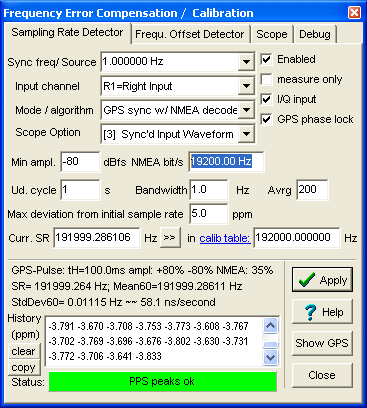
Task: Switch to Sampling Rate Detector tab
Action: (67, 33)
